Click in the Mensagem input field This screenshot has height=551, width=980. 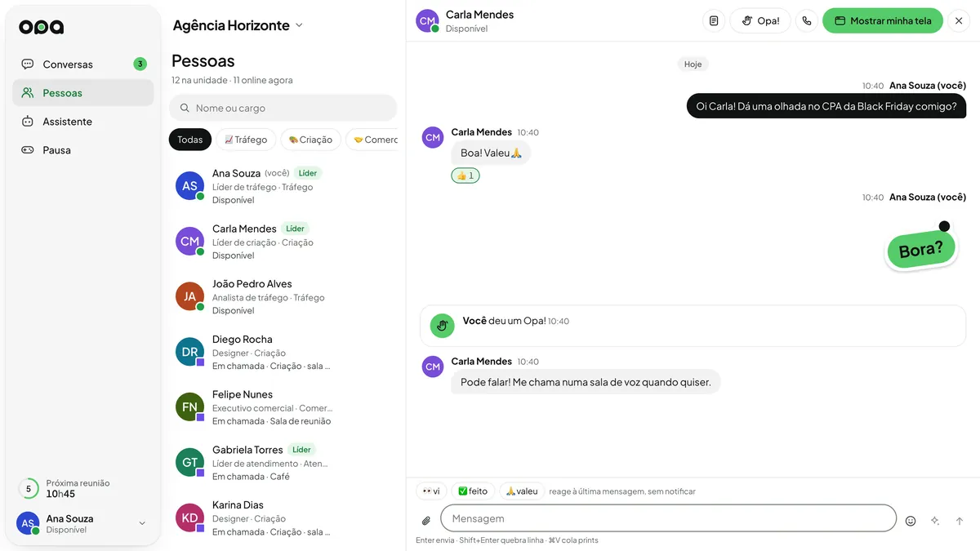click(x=668, y=518)
